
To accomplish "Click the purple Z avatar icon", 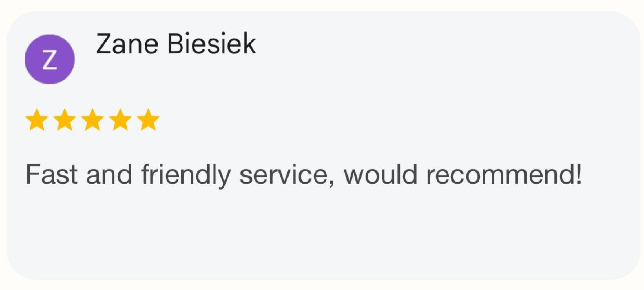I will (50, 59).
